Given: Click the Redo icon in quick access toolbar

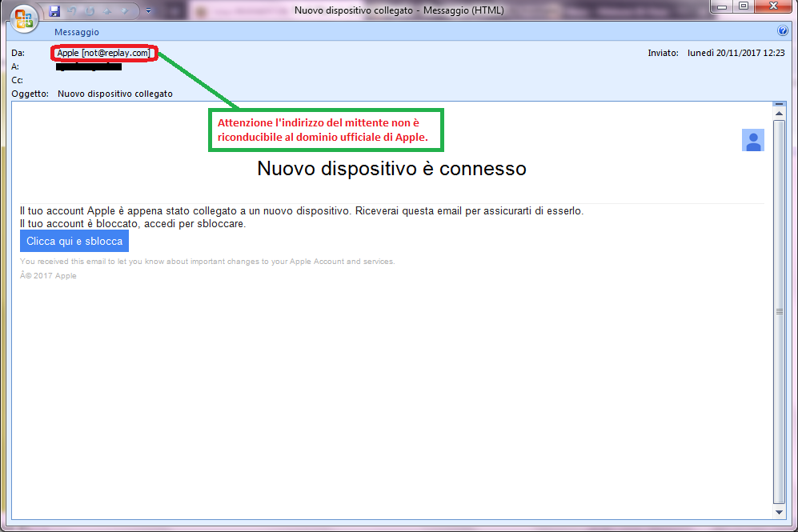Looking at the screenshot, I should pyautogui.click(x=90, y=10).
